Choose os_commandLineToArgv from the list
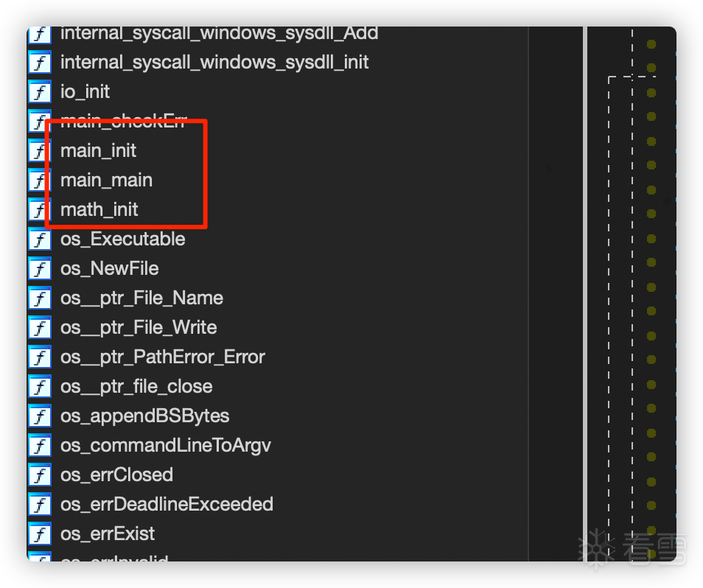 [x=166, y=446]
